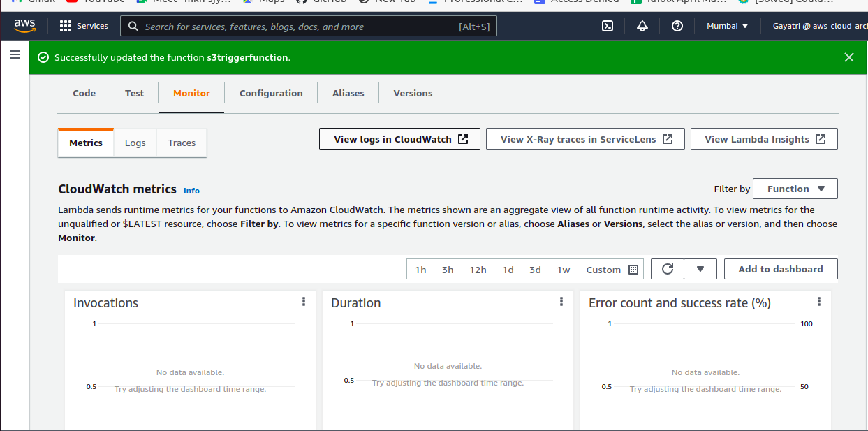
Task: Click the Invocations chart title
Action: (x=105, y=302)
